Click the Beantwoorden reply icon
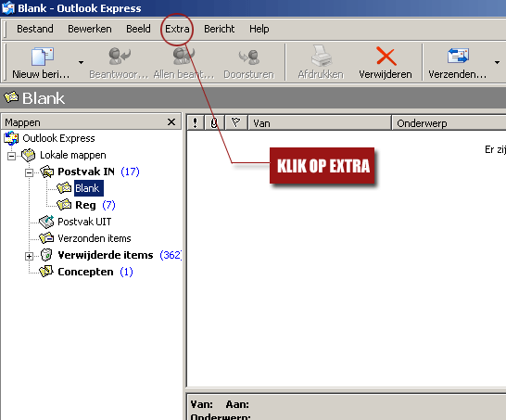 coord(119,57)
